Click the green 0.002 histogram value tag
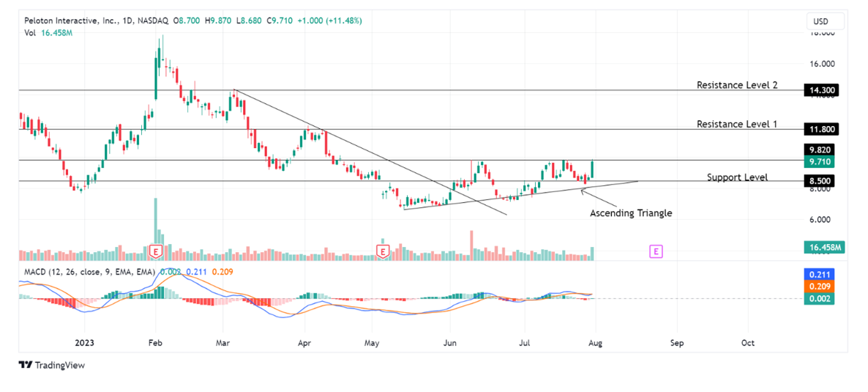This screenshot has height=392, width=868. [820, 298]
